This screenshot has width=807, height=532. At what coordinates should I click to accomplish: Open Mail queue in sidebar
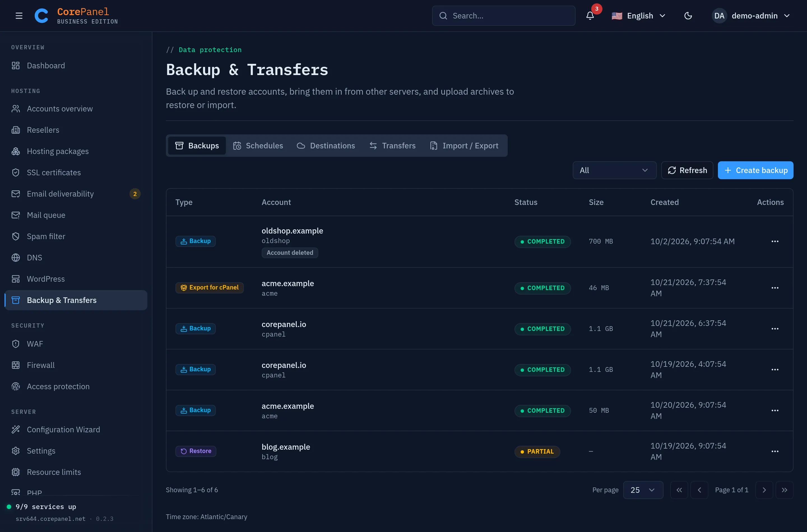pyautogui.click(x=76, y=215)
